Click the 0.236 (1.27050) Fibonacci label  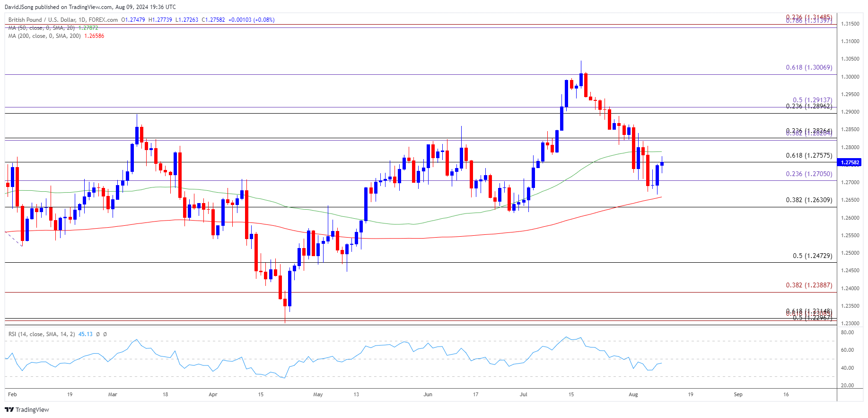click(x=809, y=174)
